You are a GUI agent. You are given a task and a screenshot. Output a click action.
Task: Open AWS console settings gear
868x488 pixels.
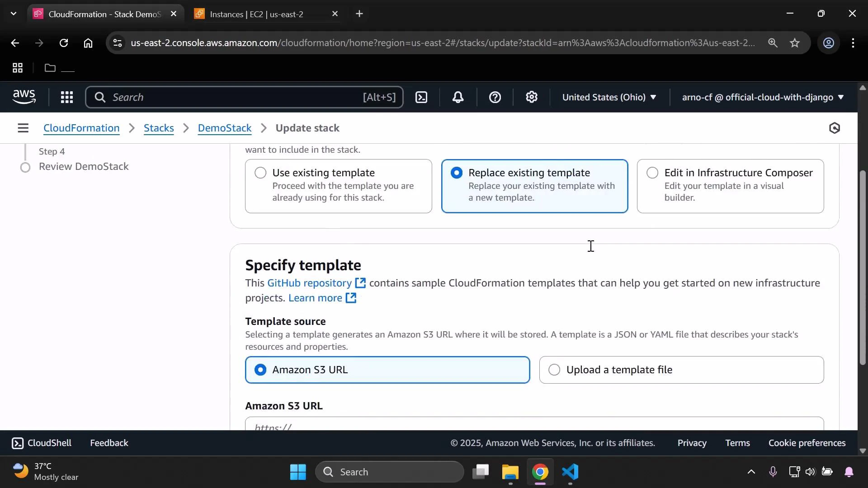pos(532,97)
